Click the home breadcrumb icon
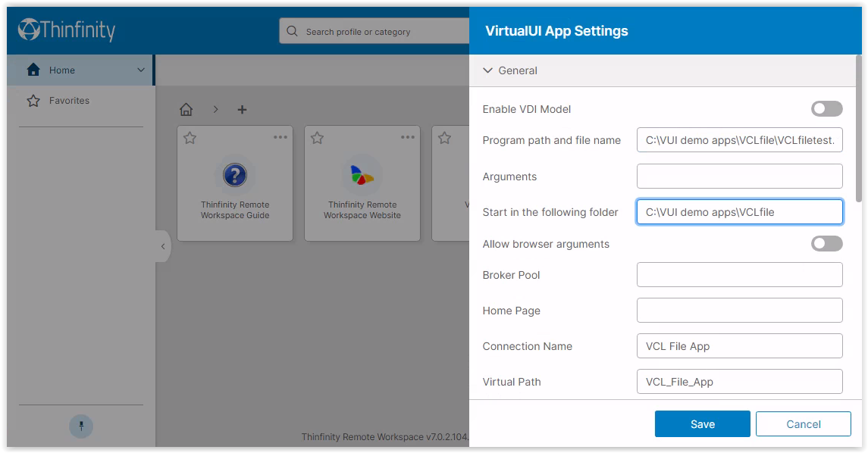Screen dimensions: 868x453 click(x=186, y=110)
